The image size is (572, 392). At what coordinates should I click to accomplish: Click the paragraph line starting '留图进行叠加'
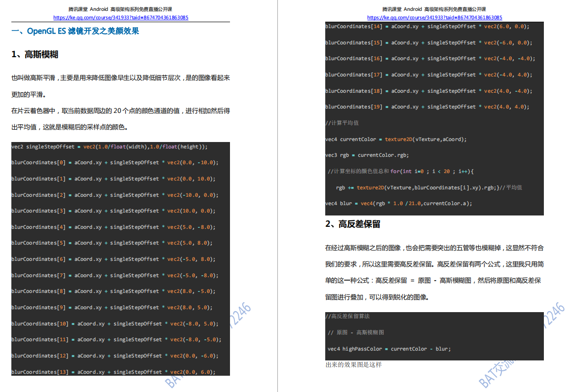pos(377,297)
